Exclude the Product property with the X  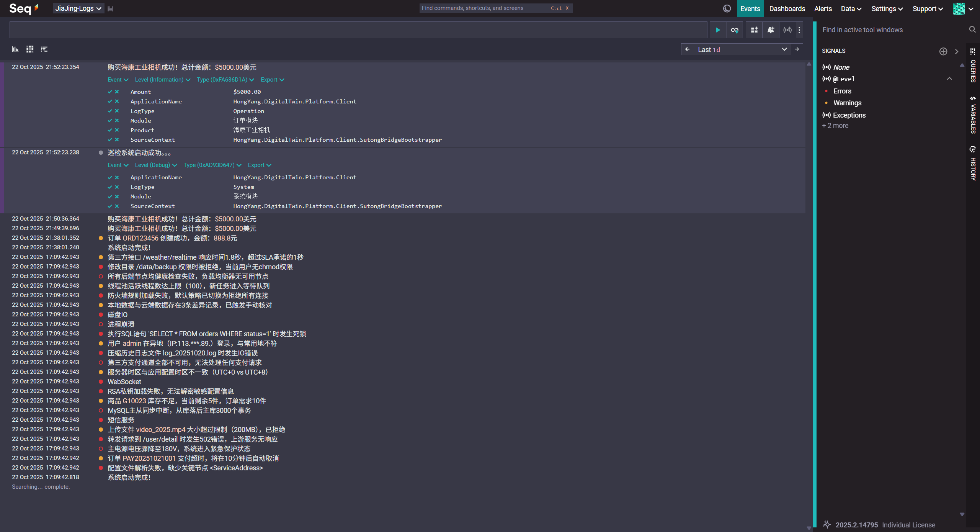point(117,130)
